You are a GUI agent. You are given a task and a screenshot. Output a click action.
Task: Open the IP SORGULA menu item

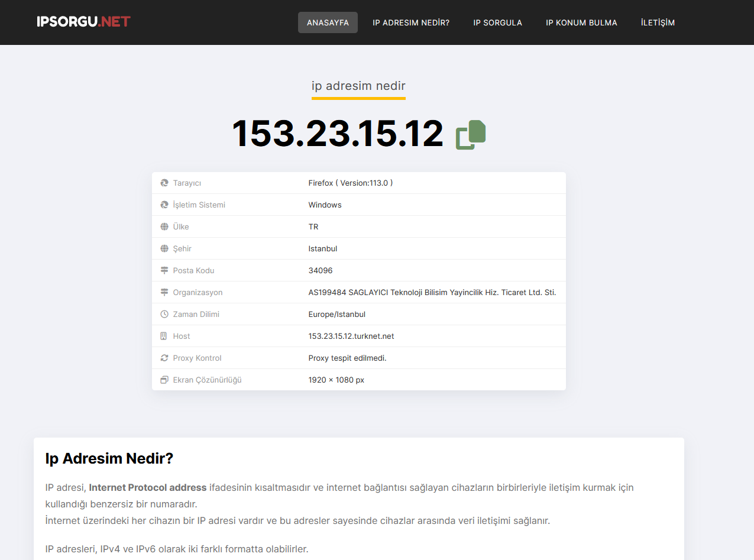coord(497,22)
